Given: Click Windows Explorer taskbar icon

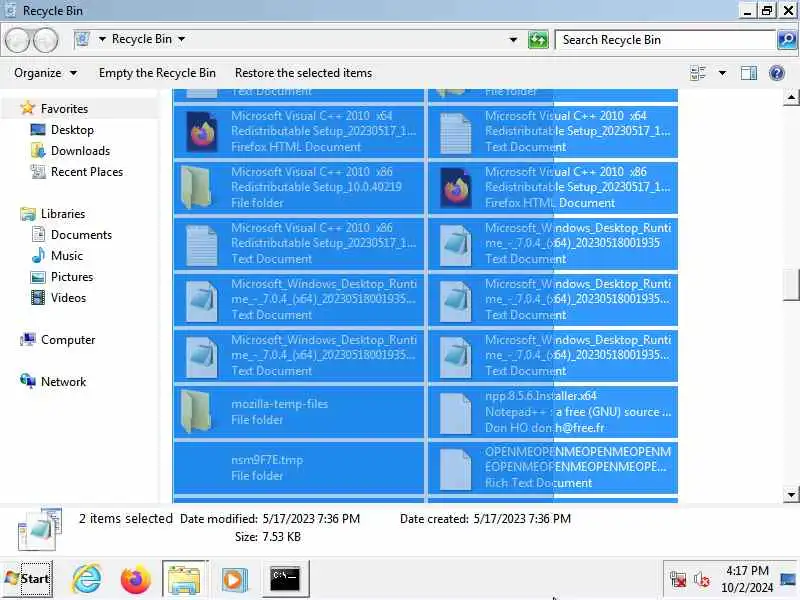Looking at the screenshot, I should pyautogui.click(x=185, y=579).
